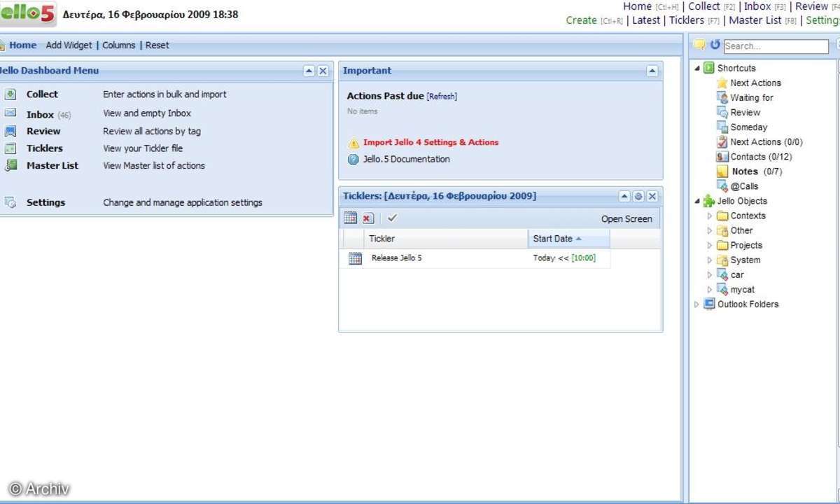Expand the Other folder
This screenshot has width=840, height=504.
pyautogui.click(x=710, y=231)
